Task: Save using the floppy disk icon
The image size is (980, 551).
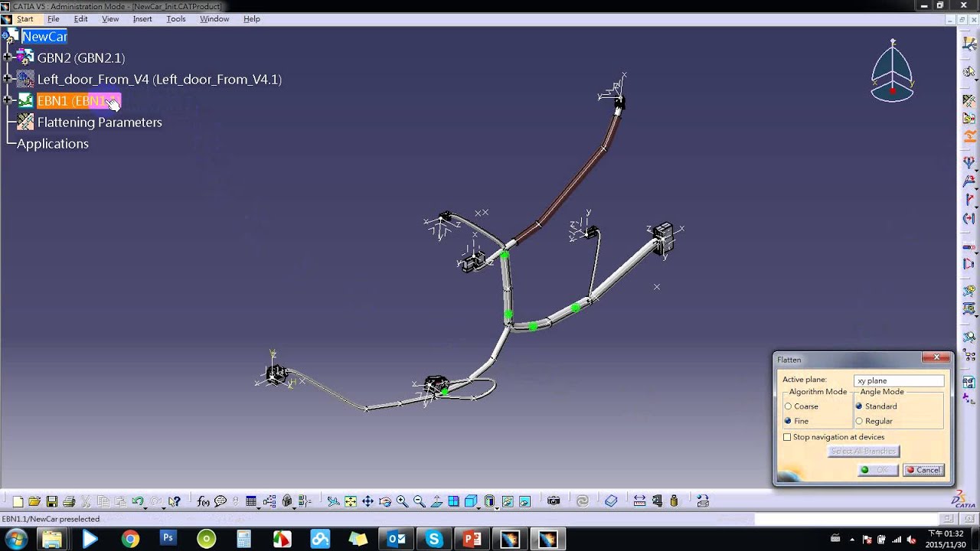Action: 52,501
